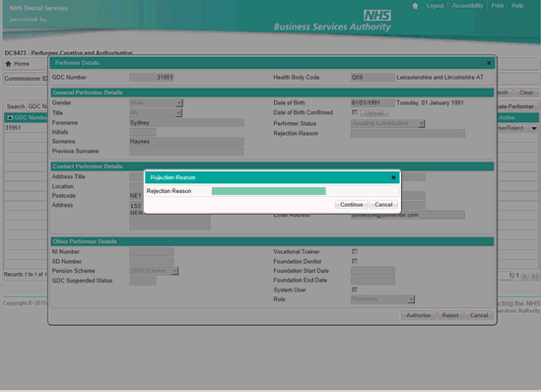
Task: Click Continue in Rejection Reason dialog
Action: [x=351, y=205]
